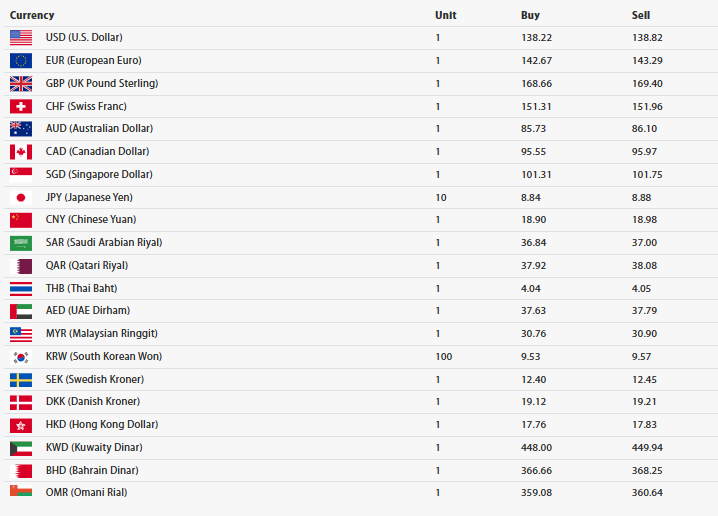Select the CNY (Chinese Yuan) row label

[x=91, y=220]
